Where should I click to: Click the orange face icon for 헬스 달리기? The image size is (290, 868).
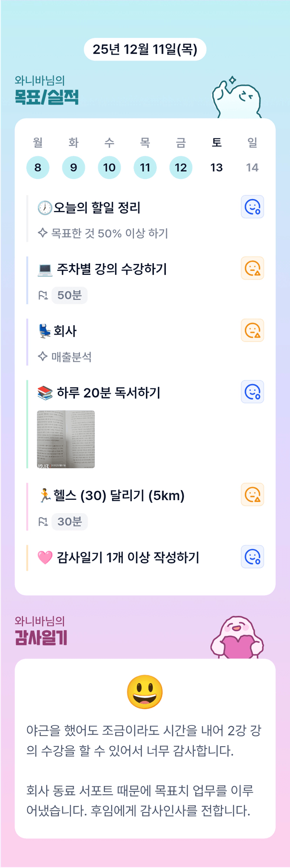(252, 495)
